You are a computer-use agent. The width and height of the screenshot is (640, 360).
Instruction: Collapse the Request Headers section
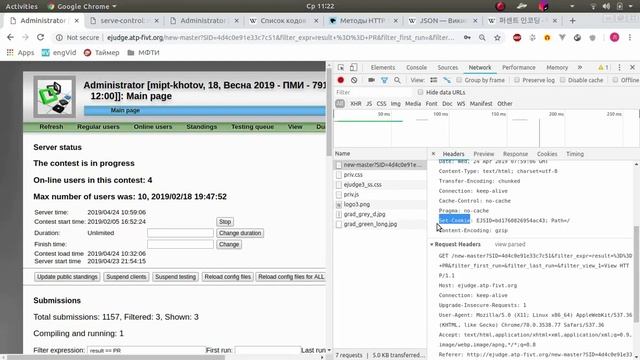click(432, 244)
